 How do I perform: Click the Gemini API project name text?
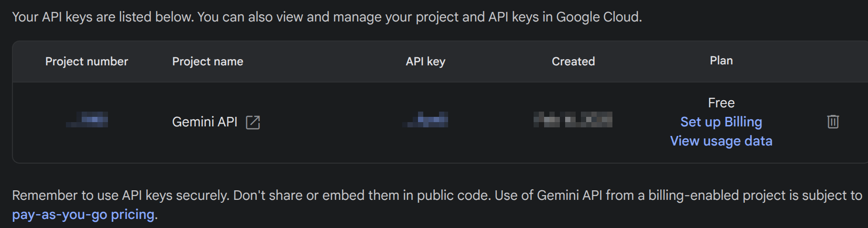coord(204,122)
